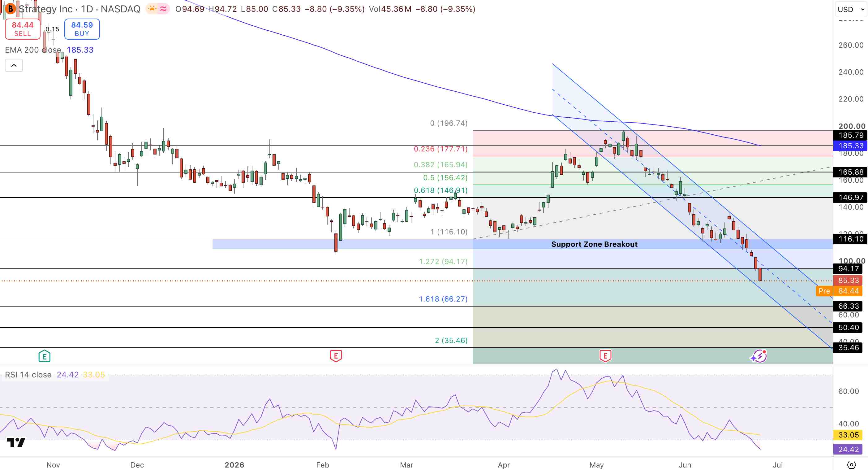Viewport: 868px width, 470px height.
Task: Click the Strategy Inc · 1D · NASDAQ title
Action: pos(79,9)
